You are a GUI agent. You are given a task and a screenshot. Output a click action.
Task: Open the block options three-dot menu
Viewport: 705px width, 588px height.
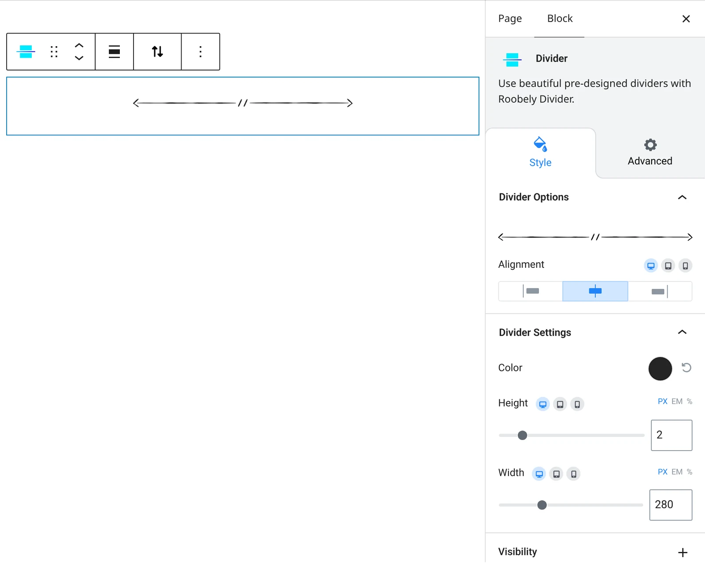[x=200, y=52]
